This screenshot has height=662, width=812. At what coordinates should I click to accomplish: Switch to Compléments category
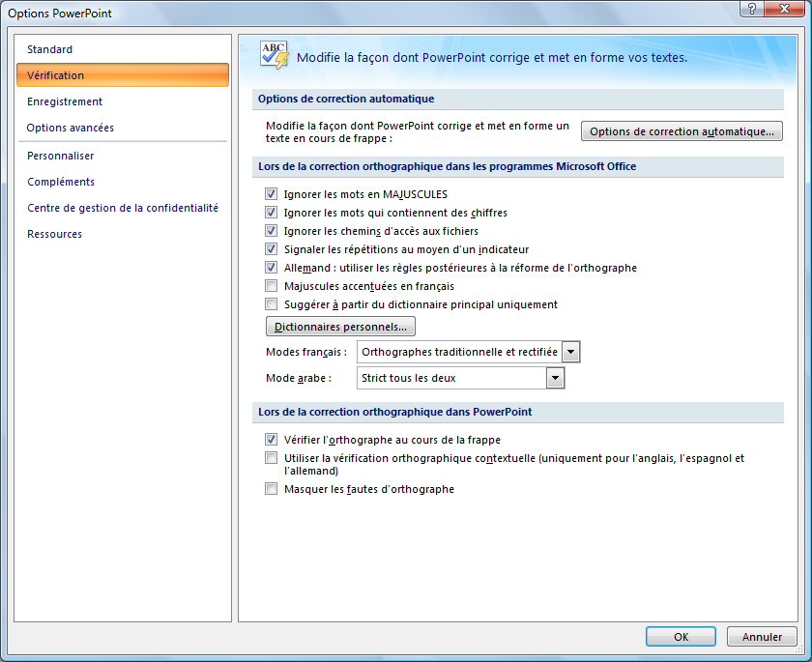pyautogui.click(x=123, y=182)
